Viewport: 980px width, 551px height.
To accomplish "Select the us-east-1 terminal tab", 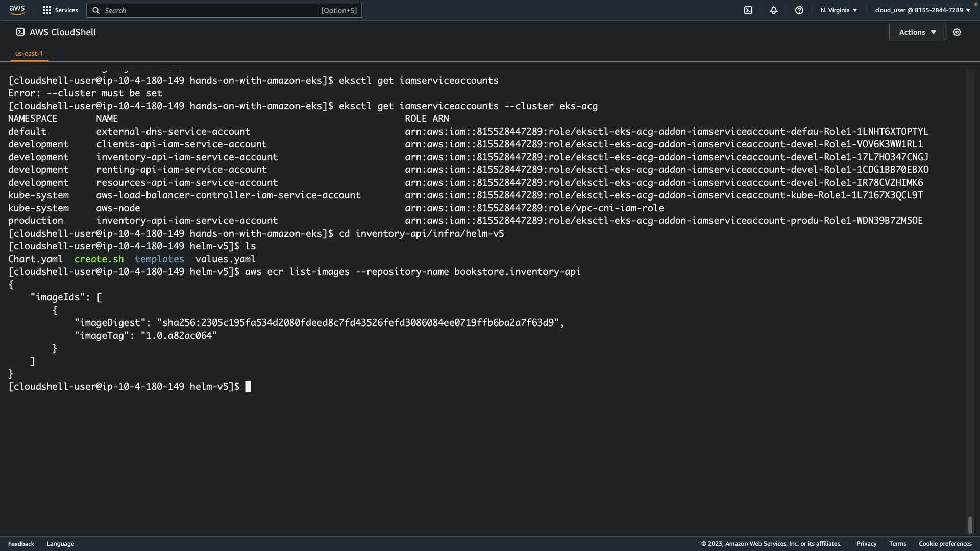I will pos(29,53).
